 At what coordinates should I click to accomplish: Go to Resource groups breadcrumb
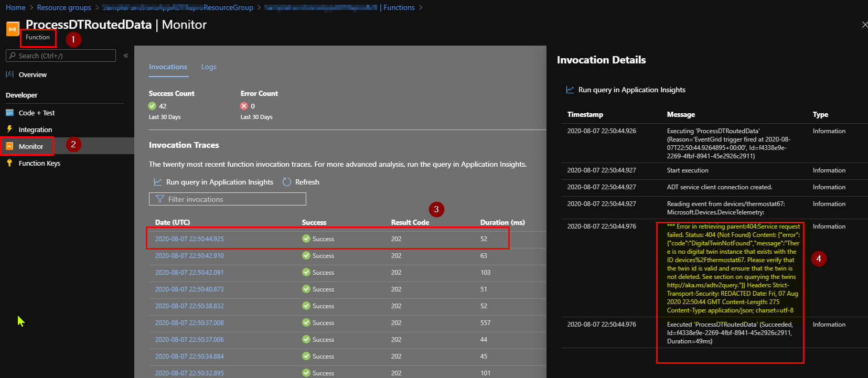(64, 7)
